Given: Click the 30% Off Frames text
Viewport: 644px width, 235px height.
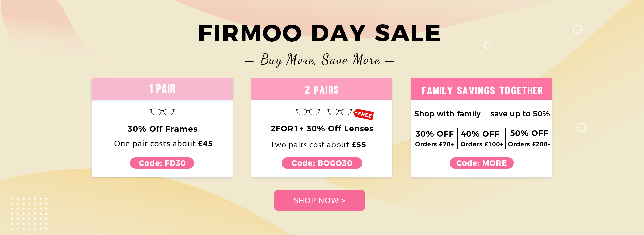Looking at the screenshot, I should [x=162, y=129].
